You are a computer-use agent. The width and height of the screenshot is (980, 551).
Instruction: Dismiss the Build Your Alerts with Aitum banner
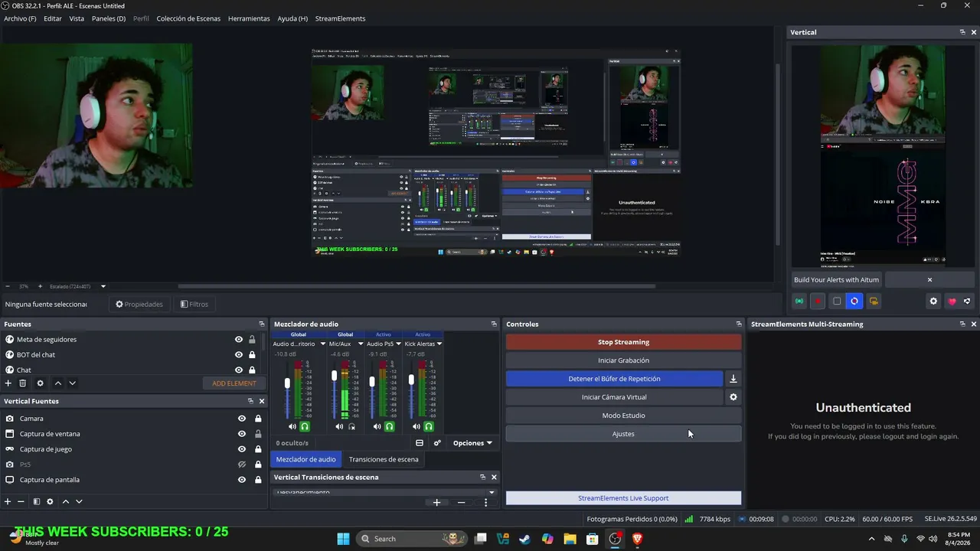pos(929,280)
